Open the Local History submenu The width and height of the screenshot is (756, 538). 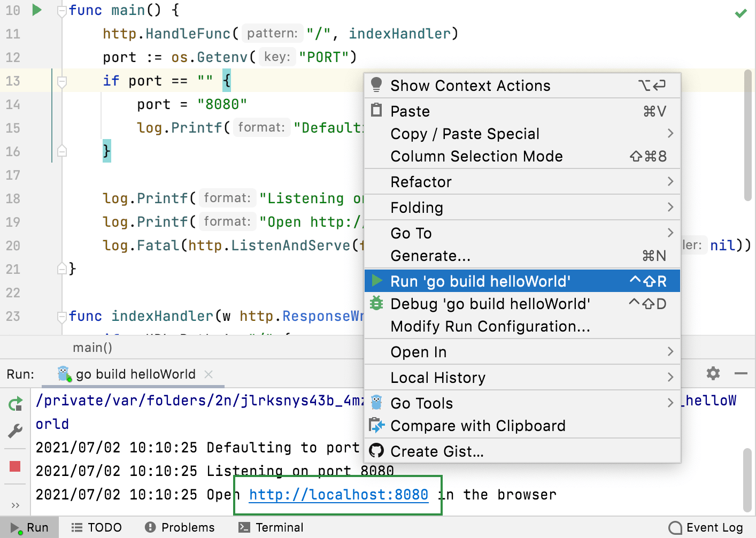click(x=438, y=378)
